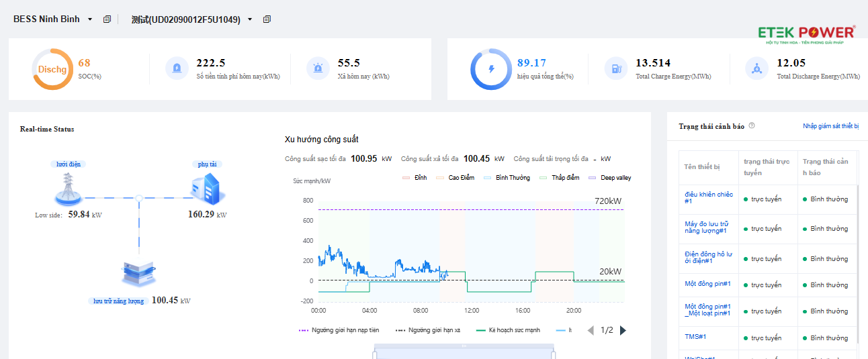Click the load building icon
This screenshot has width=868, height=359.
click(206, 189)
